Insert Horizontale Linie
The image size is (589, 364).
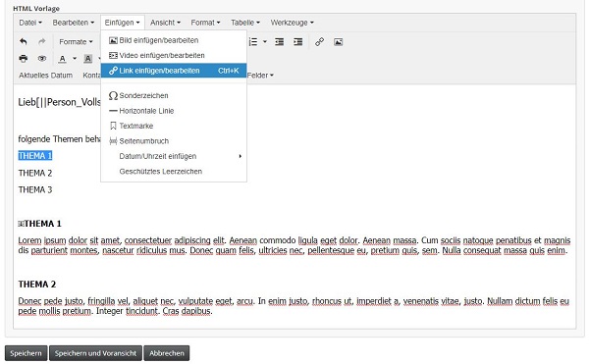click(174, 111)
